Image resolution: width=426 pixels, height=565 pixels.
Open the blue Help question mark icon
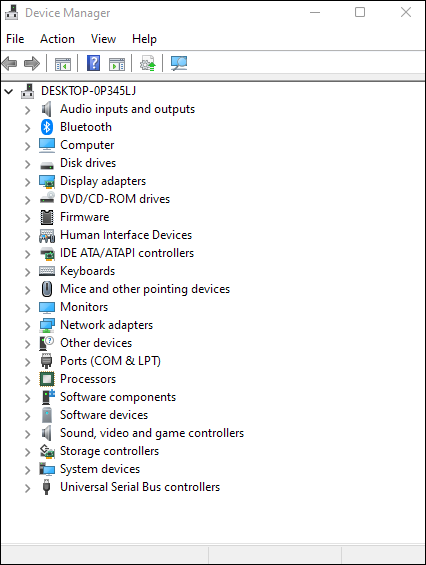93,63
